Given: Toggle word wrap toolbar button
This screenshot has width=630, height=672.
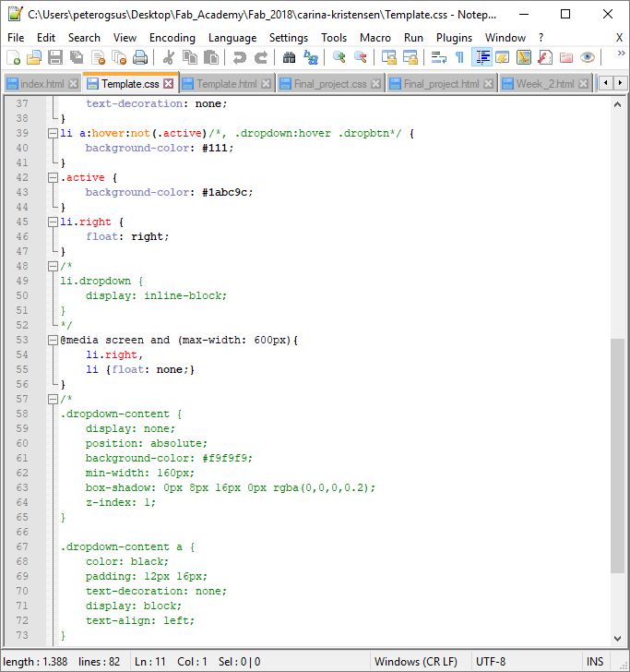Looking at the screenshot, I should (438, 57).
